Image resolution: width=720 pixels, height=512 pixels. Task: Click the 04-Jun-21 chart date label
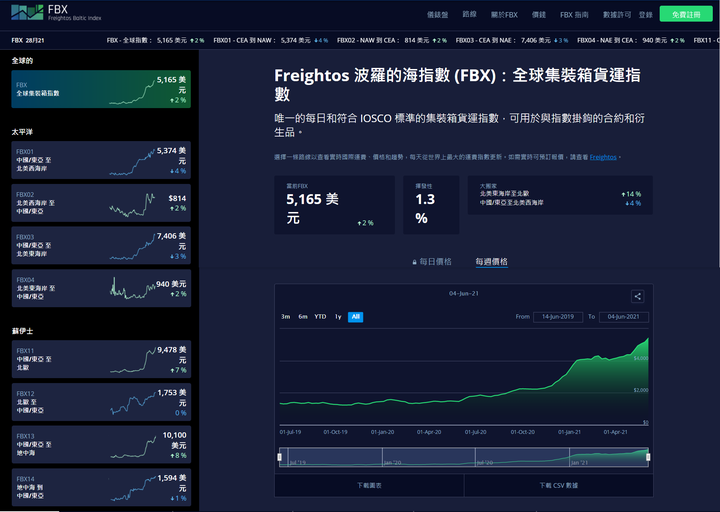[464, 293]
